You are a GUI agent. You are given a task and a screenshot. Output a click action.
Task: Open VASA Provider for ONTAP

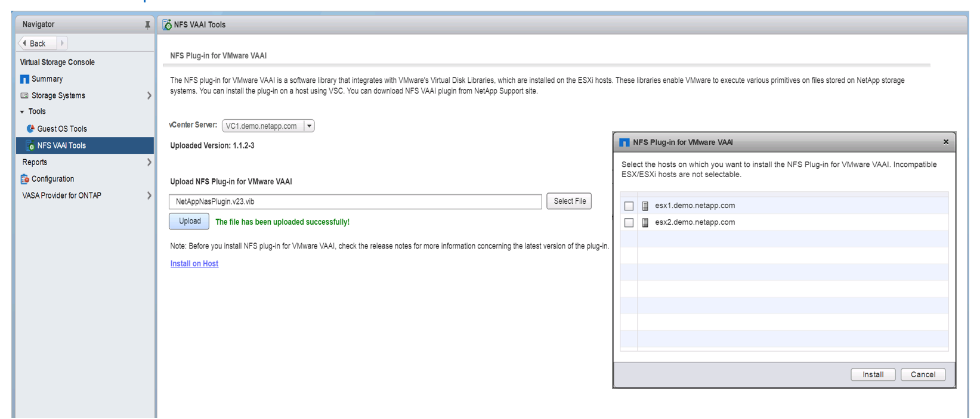[62, 195]
